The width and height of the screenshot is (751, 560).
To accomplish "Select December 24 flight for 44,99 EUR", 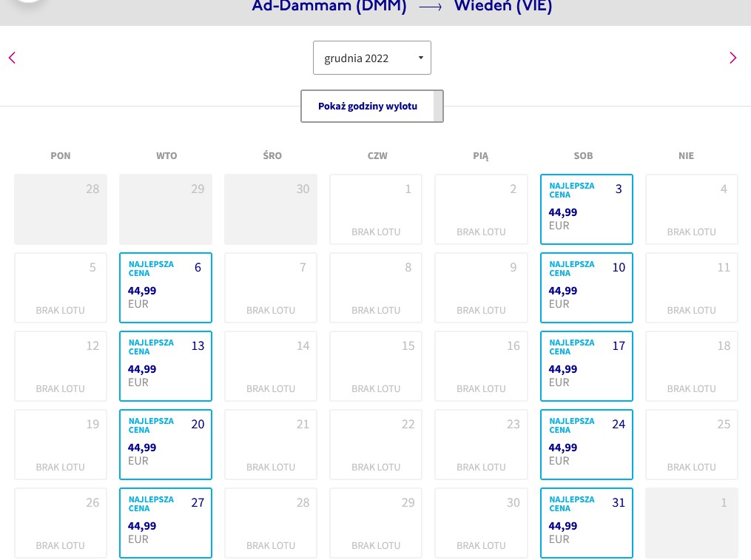I will coord(587,445).
